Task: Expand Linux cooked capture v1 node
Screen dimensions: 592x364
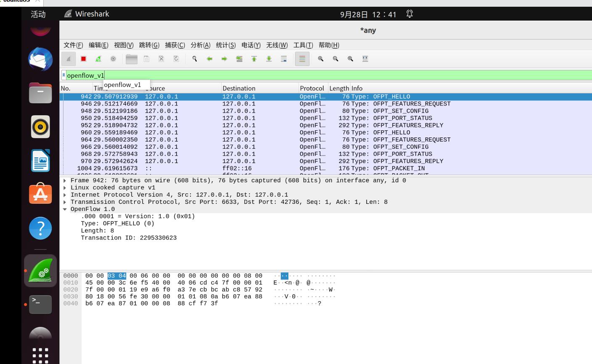Action: 65,188
